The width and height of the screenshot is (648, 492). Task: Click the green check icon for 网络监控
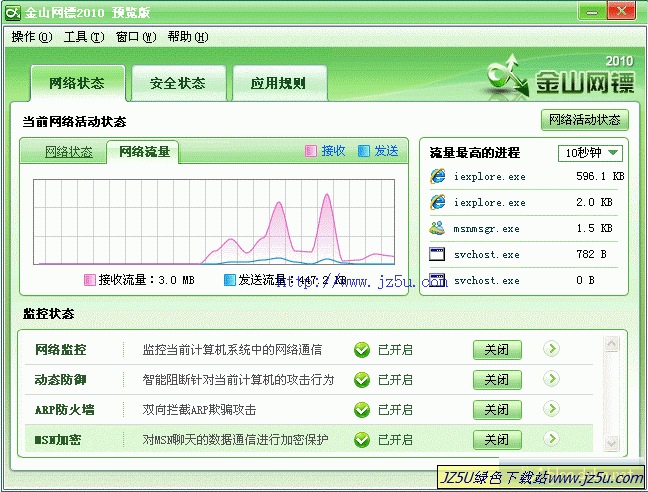[362, 350]
